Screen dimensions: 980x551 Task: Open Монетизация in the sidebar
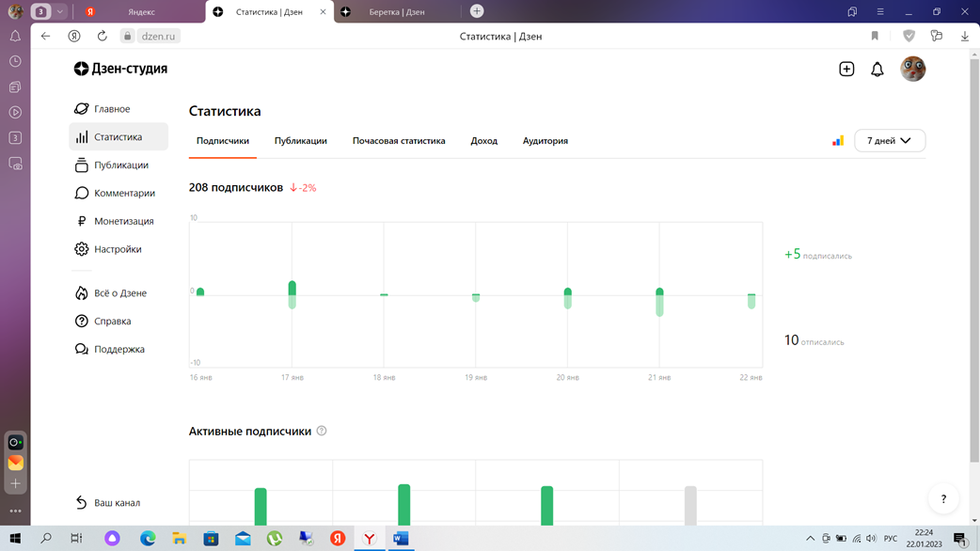(115, 221)
